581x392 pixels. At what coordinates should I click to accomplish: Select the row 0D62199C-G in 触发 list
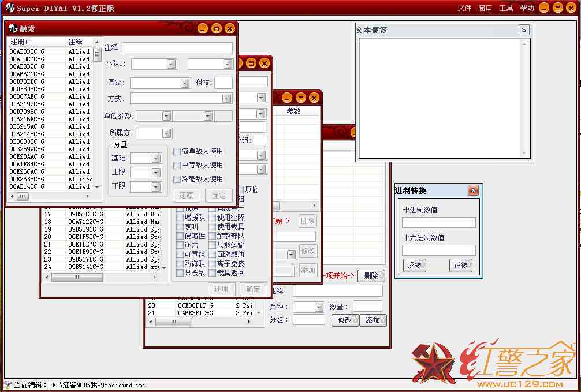pyautogui.click(x=50, y=104)
